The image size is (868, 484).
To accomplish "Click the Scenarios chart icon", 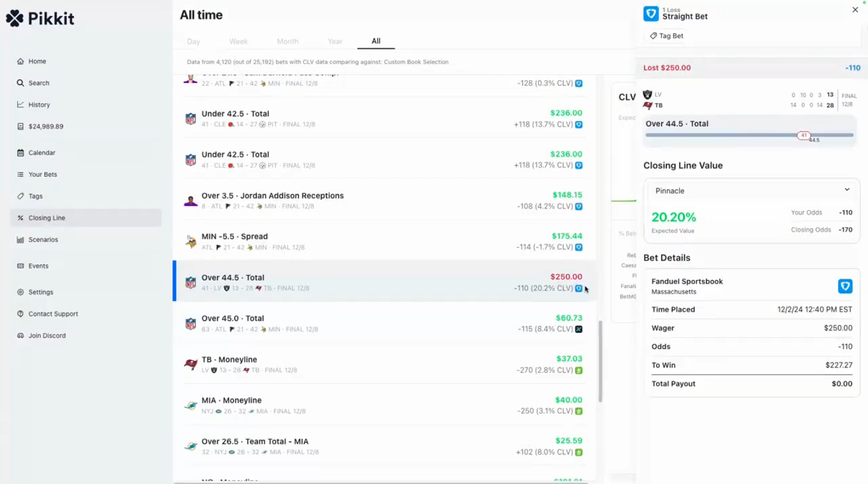I will coord(21,240).
